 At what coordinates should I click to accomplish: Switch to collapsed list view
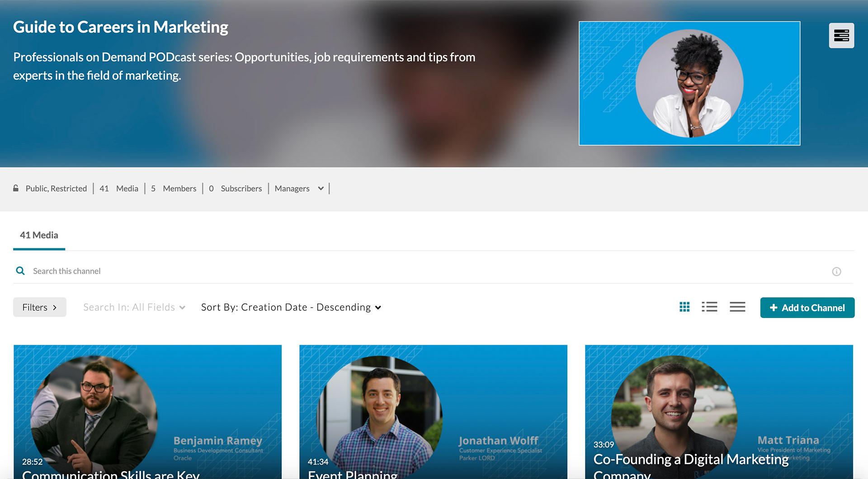(737, 307)
